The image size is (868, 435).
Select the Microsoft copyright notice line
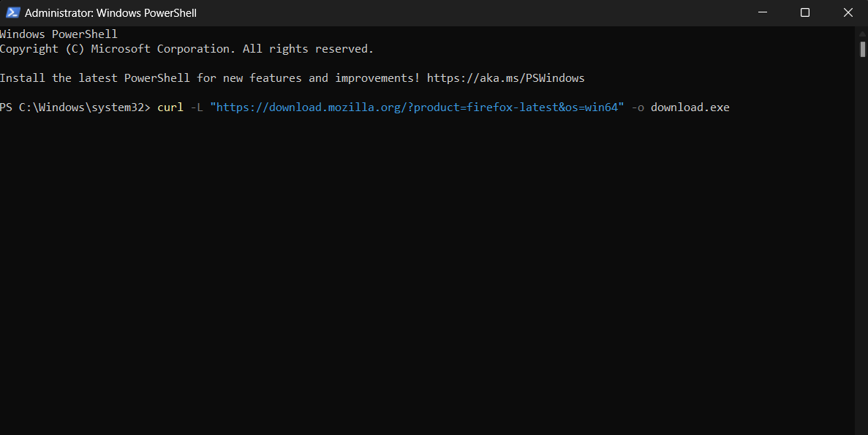[186, 48]
